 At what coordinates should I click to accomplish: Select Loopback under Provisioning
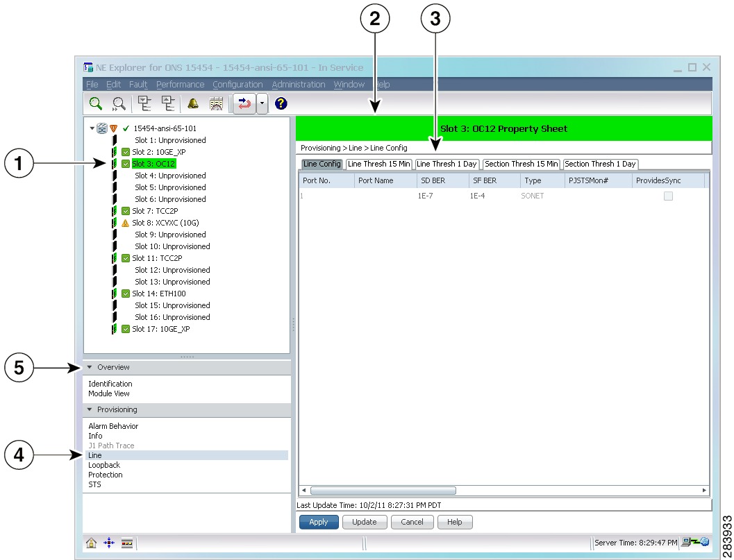(104, 465)
